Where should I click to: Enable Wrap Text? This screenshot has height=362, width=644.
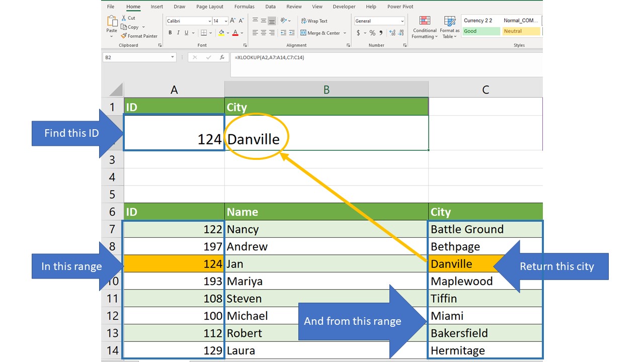[x=314, y=21]
